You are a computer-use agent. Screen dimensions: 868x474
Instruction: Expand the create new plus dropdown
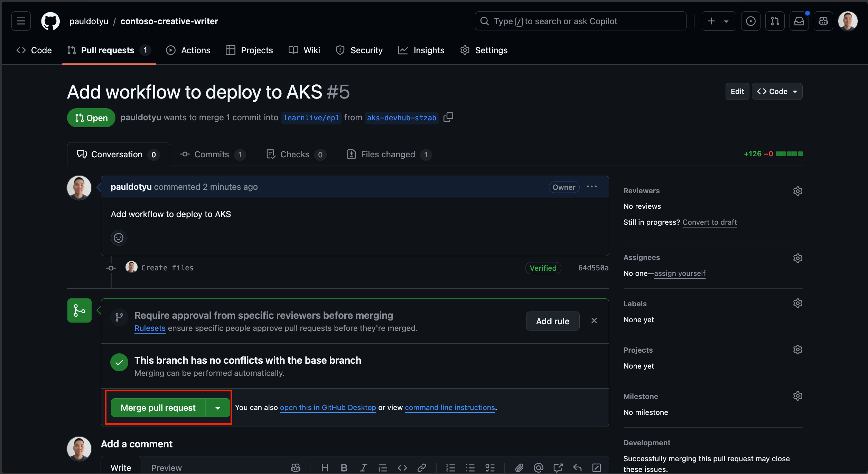tap(719, 21)
